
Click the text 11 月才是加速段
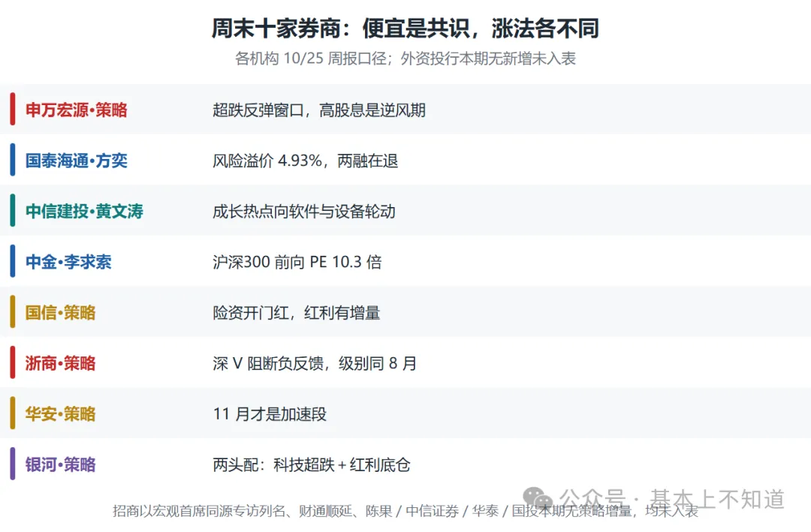click(270, 414)
